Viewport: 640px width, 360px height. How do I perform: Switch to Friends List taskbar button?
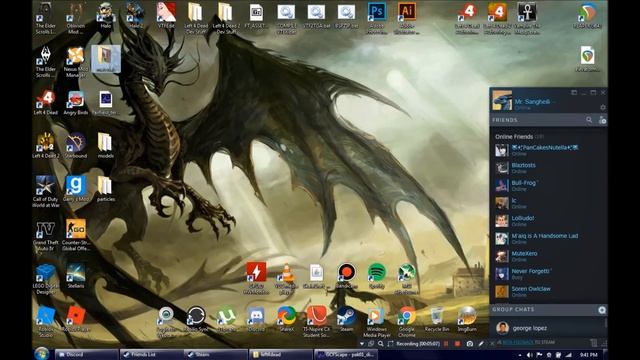(151, 354)
